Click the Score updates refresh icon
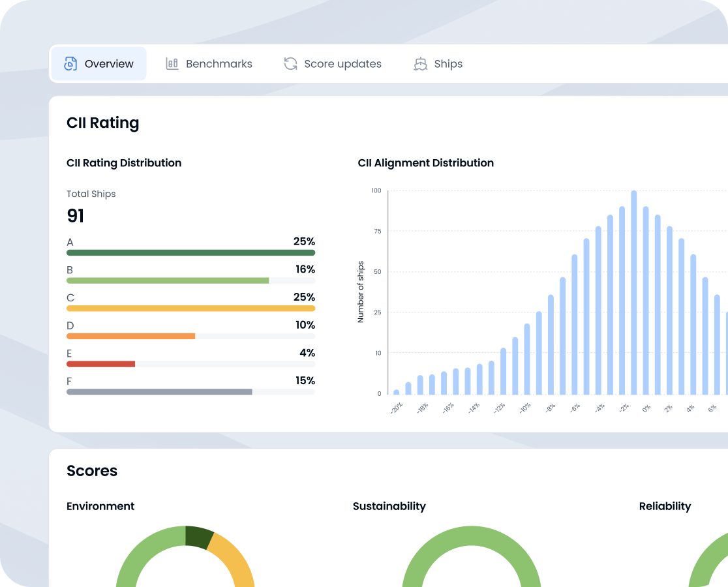Image resolution: width=728 pixels, height=587 pixels. pos(290,64)
